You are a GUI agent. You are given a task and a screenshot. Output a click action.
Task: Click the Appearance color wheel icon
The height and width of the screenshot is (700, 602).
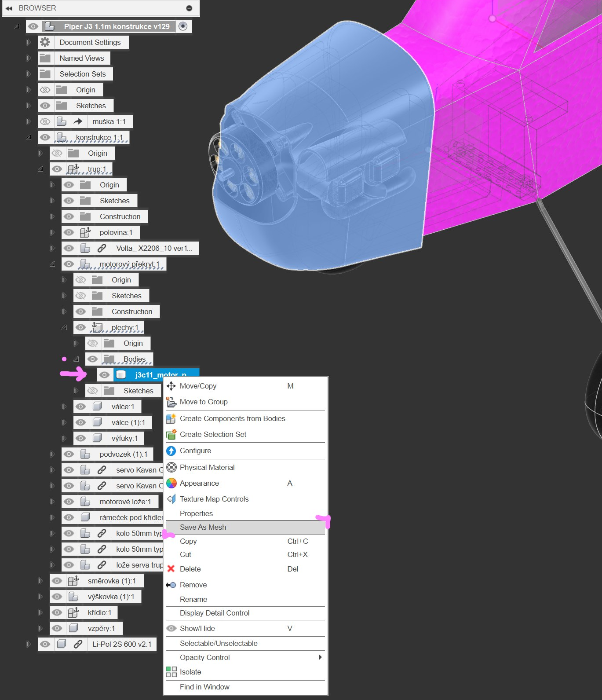pyautogui.click(x=171, y=484)
